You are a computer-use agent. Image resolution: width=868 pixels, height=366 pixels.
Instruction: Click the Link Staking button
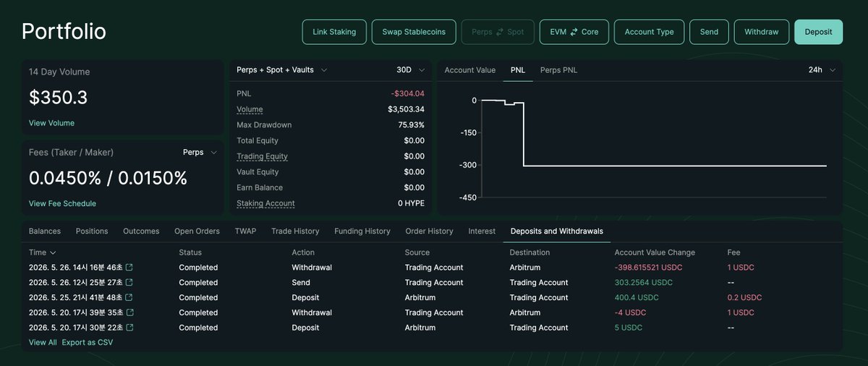(334, 32)
